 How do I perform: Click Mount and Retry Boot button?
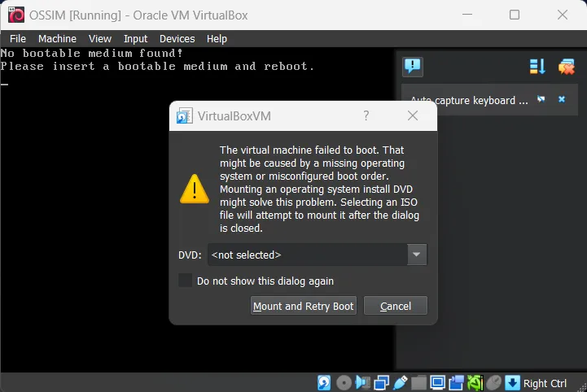304,306
